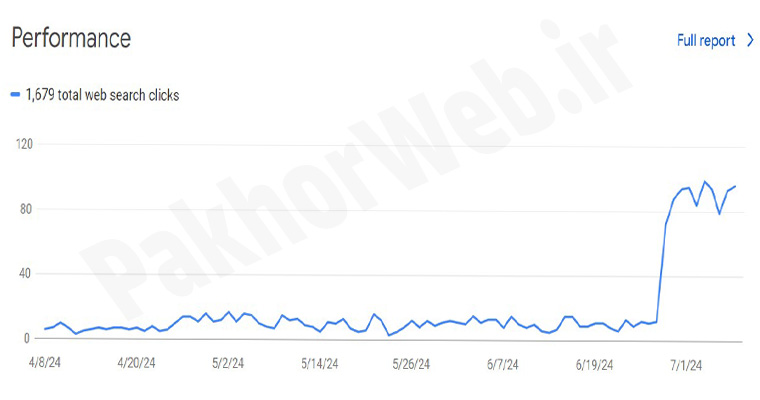Click the 0 y-axis label

29,338
